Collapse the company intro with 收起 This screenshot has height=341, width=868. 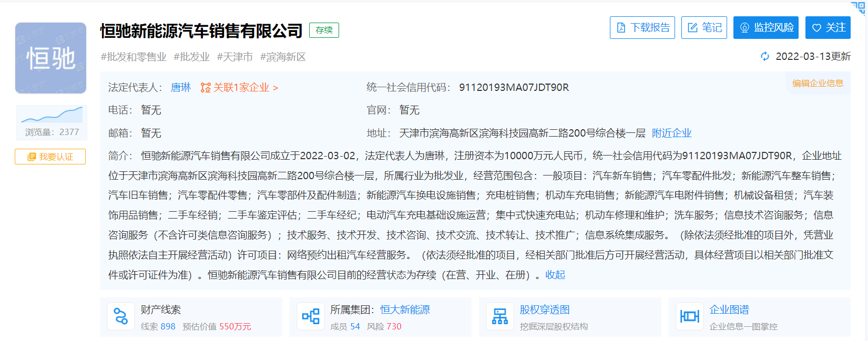pyautogui.click(x=555, y=275)
